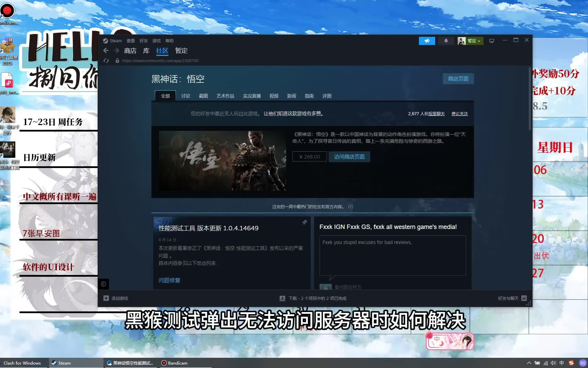Expand the 暂定 account dropdown
588x368 pixels.
pos(474,41)
